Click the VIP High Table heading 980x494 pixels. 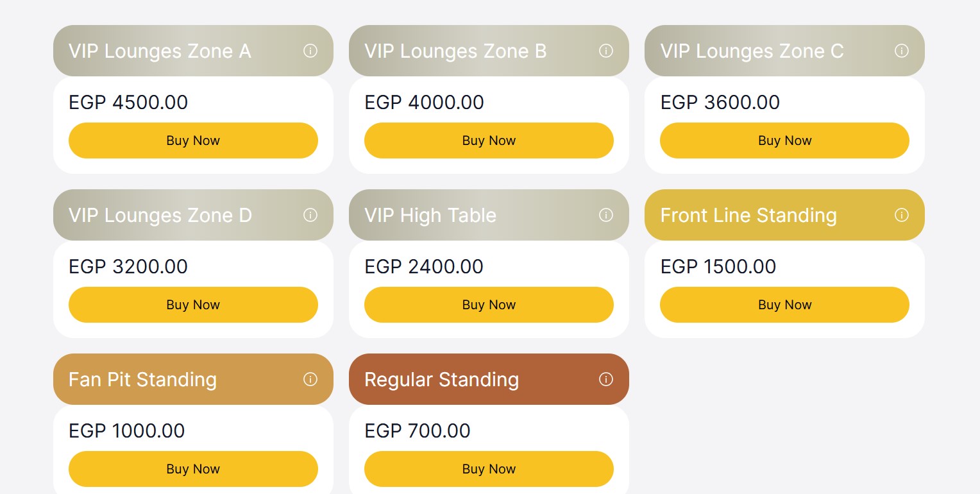[430, 215]
